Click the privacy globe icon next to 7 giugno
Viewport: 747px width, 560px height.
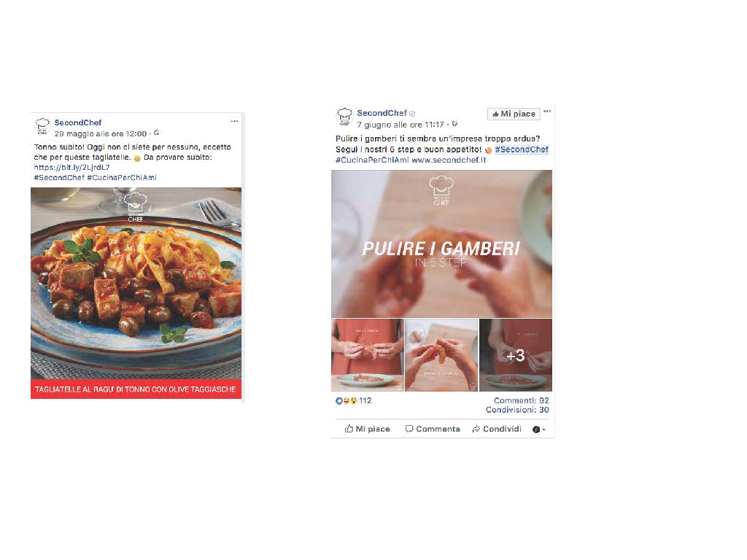point(455,124)
